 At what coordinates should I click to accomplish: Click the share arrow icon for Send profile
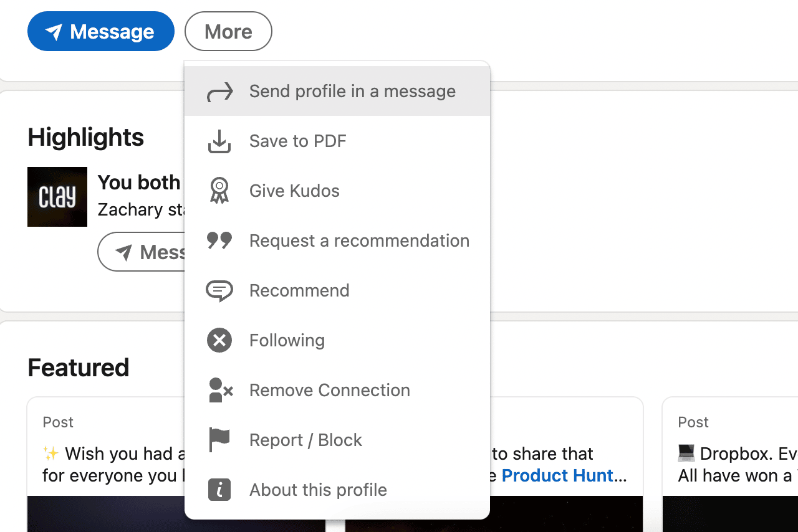point(219,92)
